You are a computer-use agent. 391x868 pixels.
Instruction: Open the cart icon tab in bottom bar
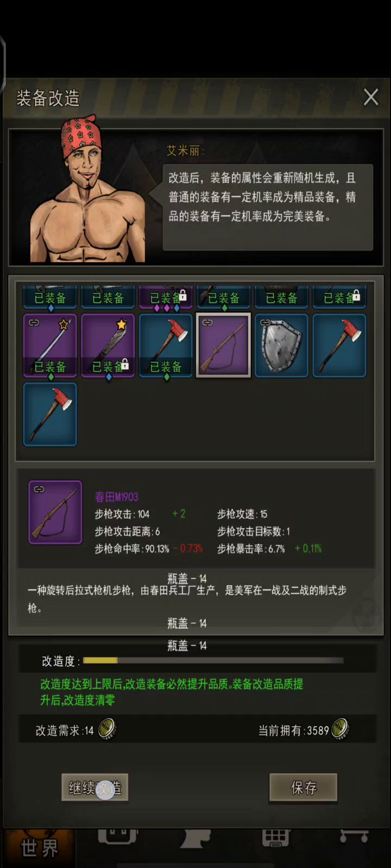[354, 836]
